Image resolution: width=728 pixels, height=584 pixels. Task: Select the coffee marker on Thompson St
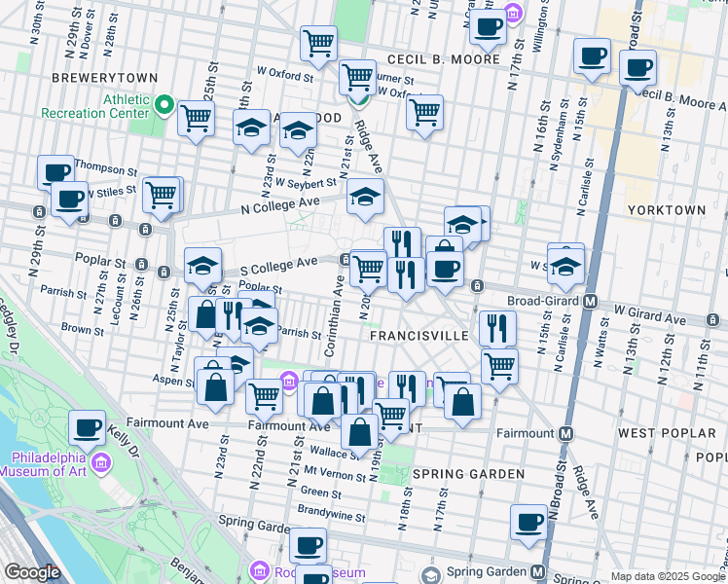click(55, 172)
